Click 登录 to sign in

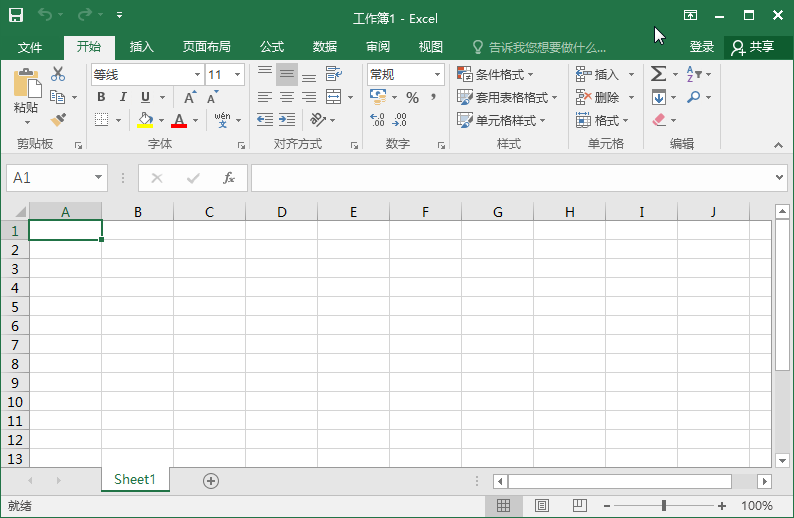click(x=702, y=47)
